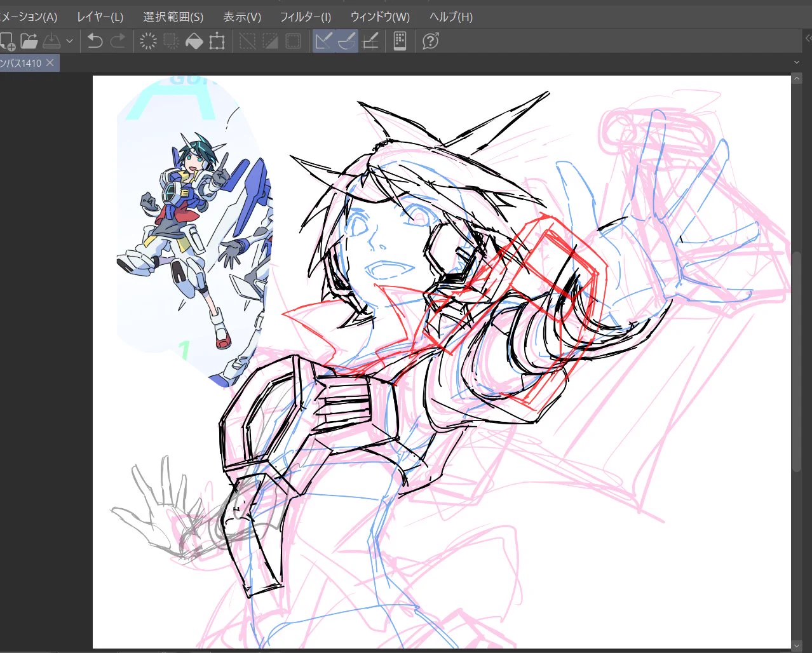The height and width of the screenshot is (653, 812).
Task: Save the canvas with the Save icon
Action: pyautogui.click(x=51, y=41)
